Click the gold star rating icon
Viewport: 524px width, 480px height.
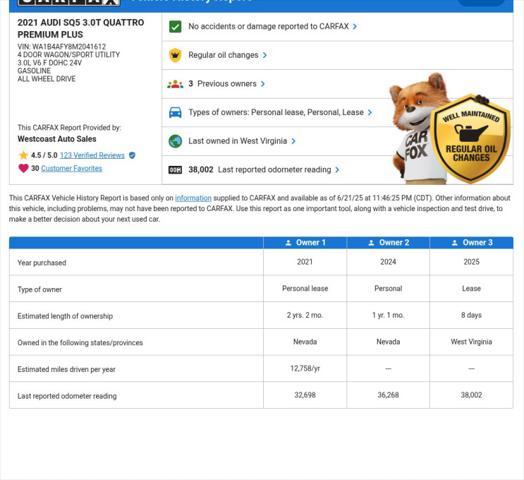pos(23,155)
